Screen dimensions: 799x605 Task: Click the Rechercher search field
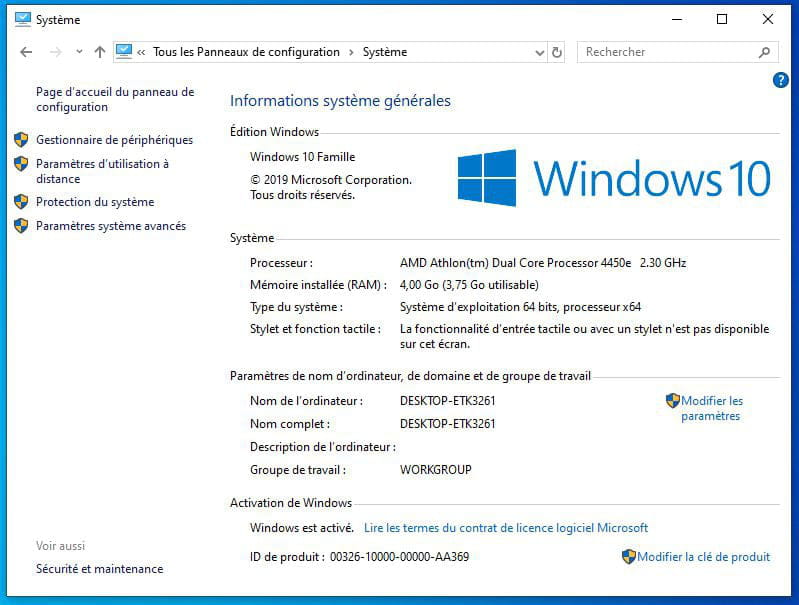tap(677, 52)
